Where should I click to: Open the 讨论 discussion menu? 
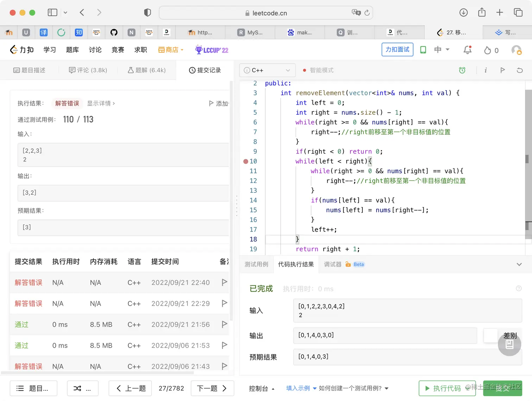point(95,50)
